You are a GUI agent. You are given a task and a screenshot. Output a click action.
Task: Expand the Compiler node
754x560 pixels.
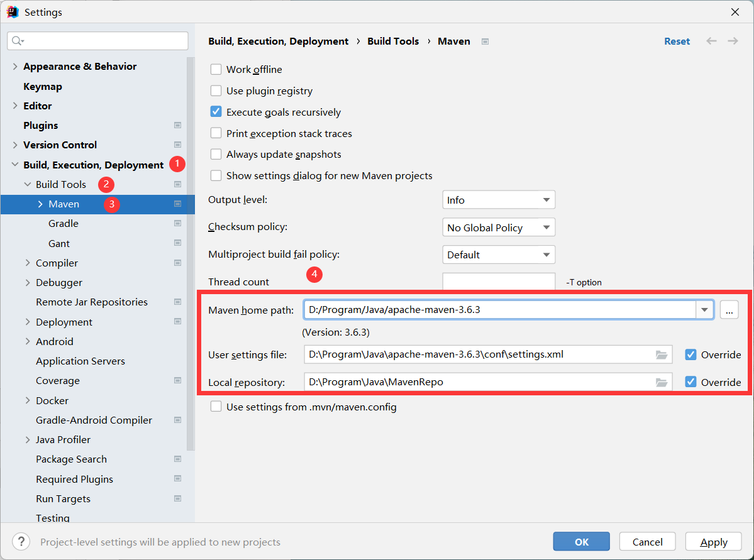point(28,263)
